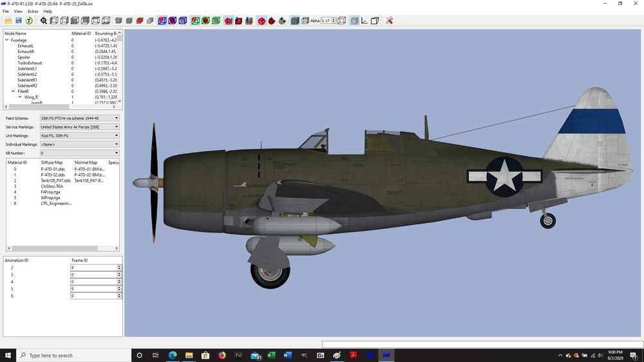Open the Service Markings dropdown
This screenshot has height=362, width=644.
click(x=79, y=127)
